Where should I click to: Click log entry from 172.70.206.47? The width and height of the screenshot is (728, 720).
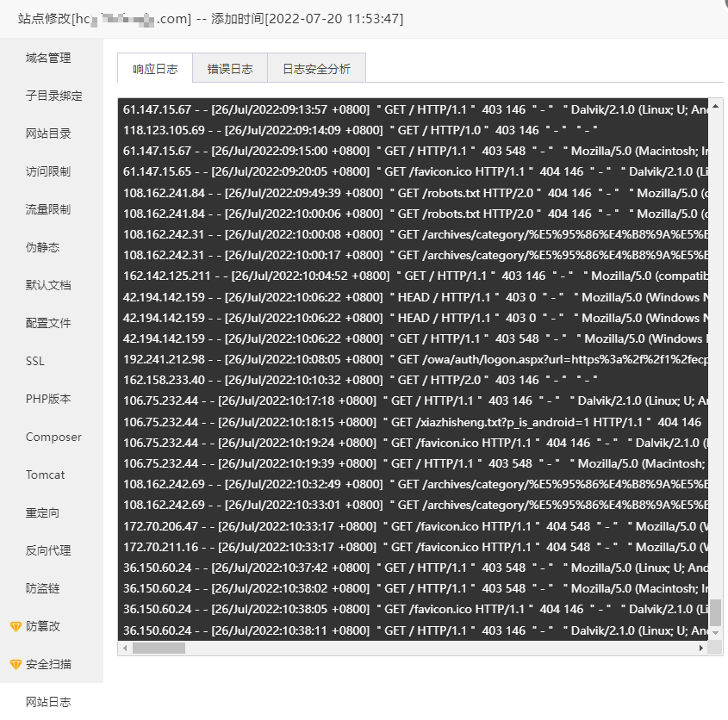click(414, 526)
